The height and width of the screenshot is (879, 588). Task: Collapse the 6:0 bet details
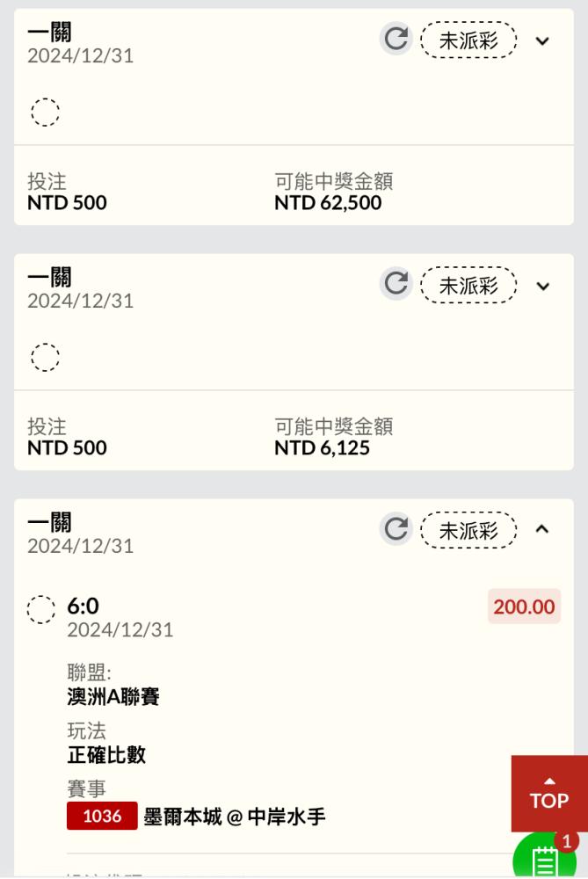coord(542,529)
